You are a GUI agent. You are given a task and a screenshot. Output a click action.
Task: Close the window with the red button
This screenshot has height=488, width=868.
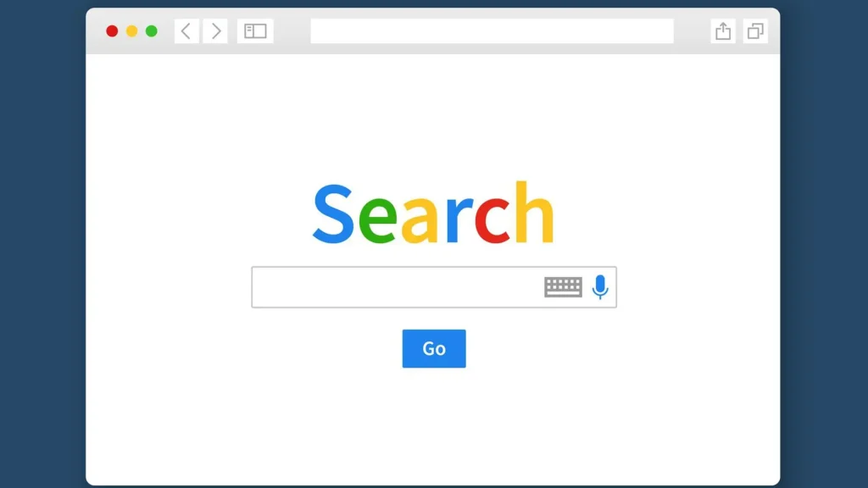[112, 31]
